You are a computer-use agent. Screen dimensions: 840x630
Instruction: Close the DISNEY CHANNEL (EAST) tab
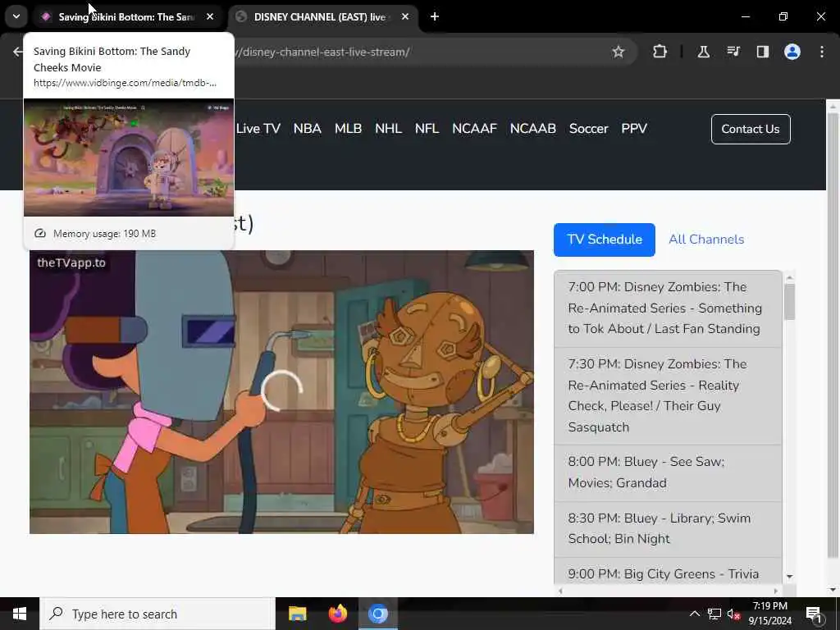tap(405, 16)
